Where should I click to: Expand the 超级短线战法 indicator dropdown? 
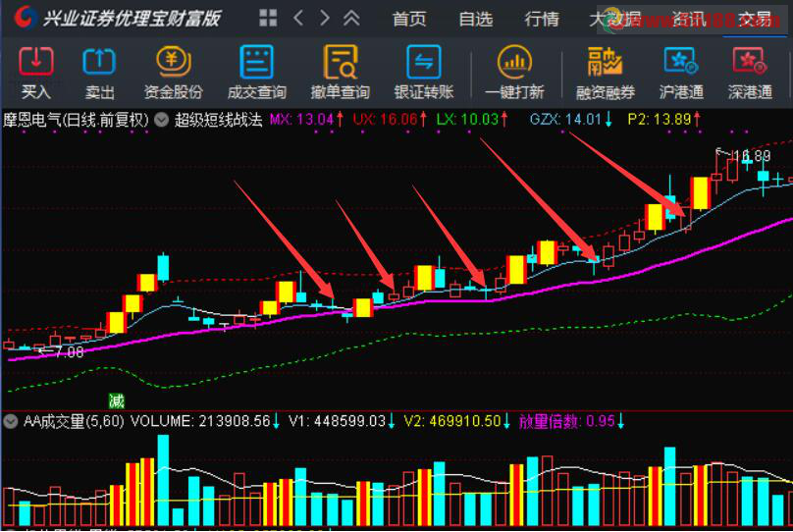click(x=162, y=120)
